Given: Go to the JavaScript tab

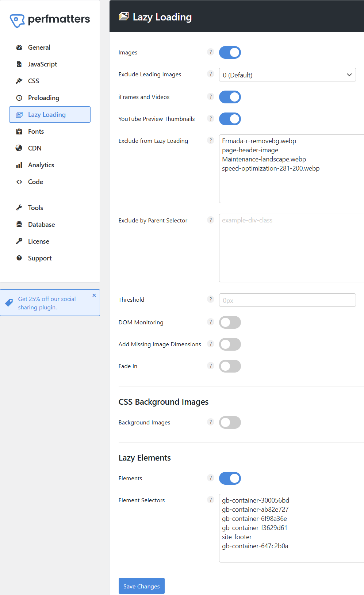Looking at the screenshot, I should tap(50, 64).
